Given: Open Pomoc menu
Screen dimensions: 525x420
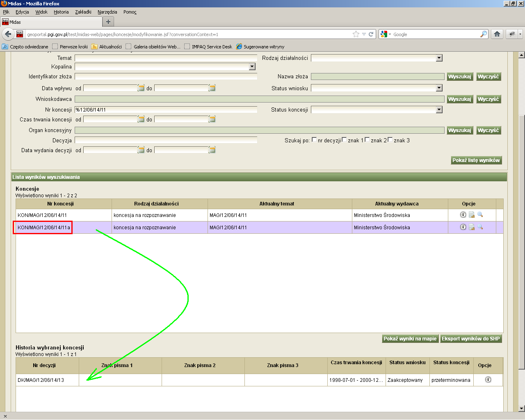Looking at the screenshot, I should tap(130, 12).
